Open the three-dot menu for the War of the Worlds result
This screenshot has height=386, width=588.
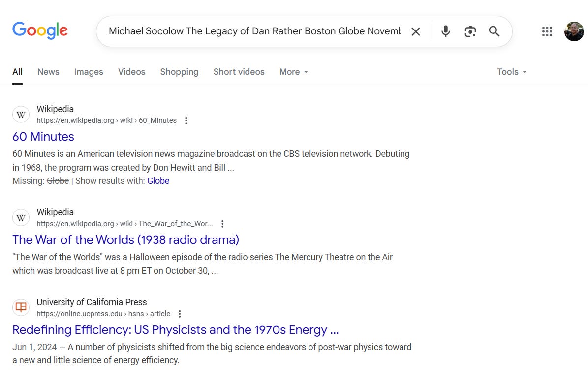pyautogui.click(x=222, y=224)
